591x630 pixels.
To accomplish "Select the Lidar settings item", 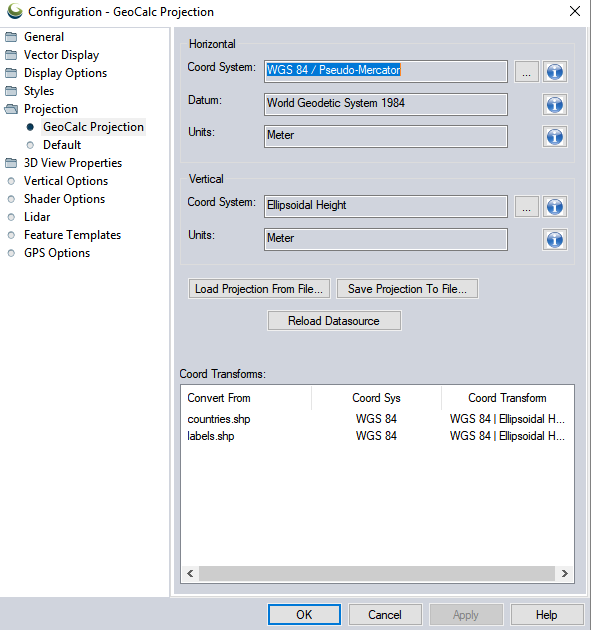I will tap(37, 217).
